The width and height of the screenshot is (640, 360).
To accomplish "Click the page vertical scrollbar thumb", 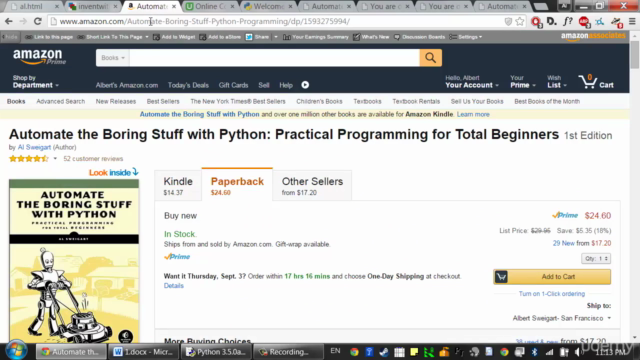I will coord(635,55).
